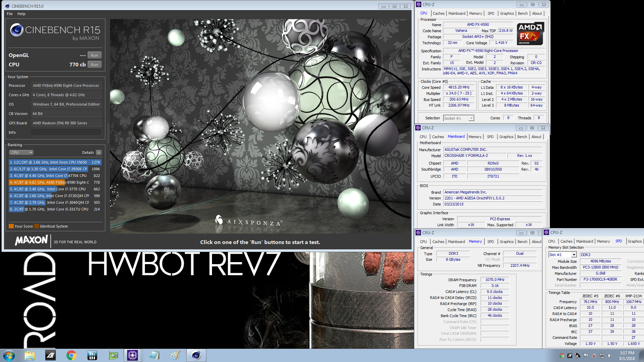Open Caches tab in CPU-Z memory window
The height and width of the screenshot is (362, 644).
[438, 242]
